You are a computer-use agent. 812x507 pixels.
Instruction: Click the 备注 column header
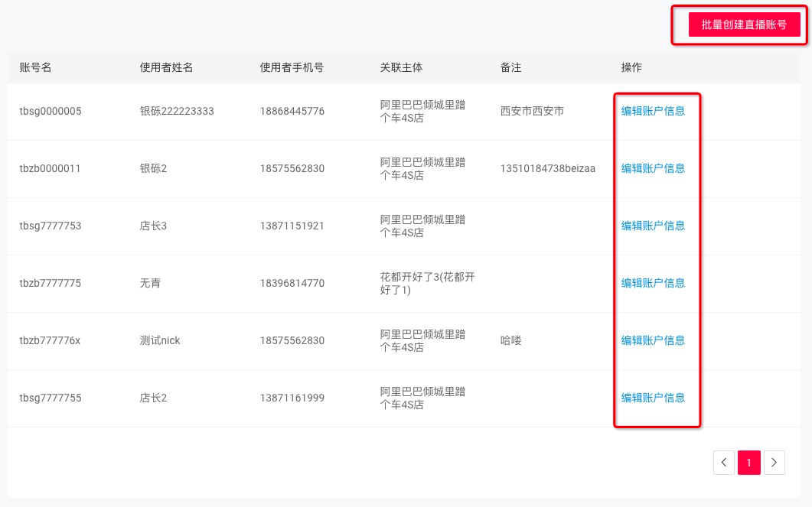pyautogui.click(x=510, y=67)
